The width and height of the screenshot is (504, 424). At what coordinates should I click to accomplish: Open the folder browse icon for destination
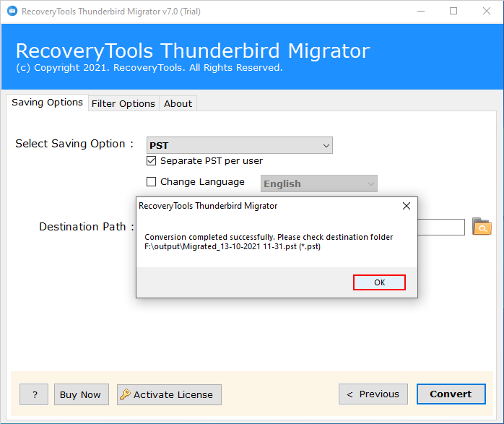point(482,226)
